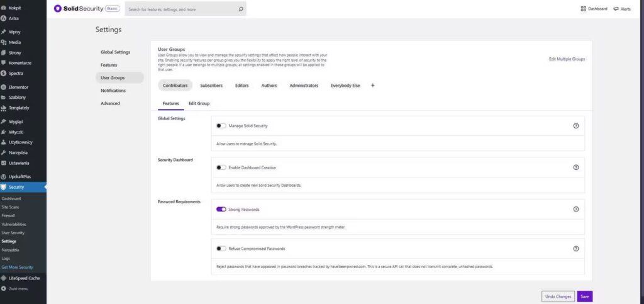644x304 pixels.
Task: Select the Authors group tab
Action: tap(269, 86)
